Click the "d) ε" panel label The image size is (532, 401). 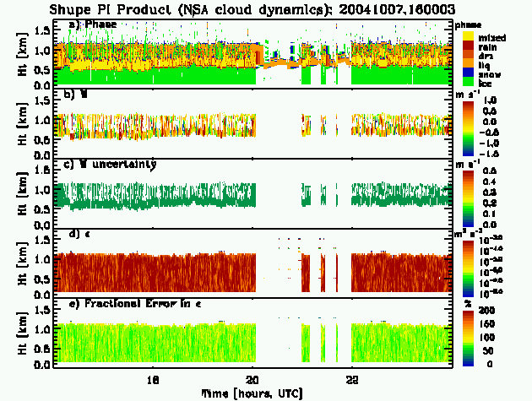click(x=79, y=234)
